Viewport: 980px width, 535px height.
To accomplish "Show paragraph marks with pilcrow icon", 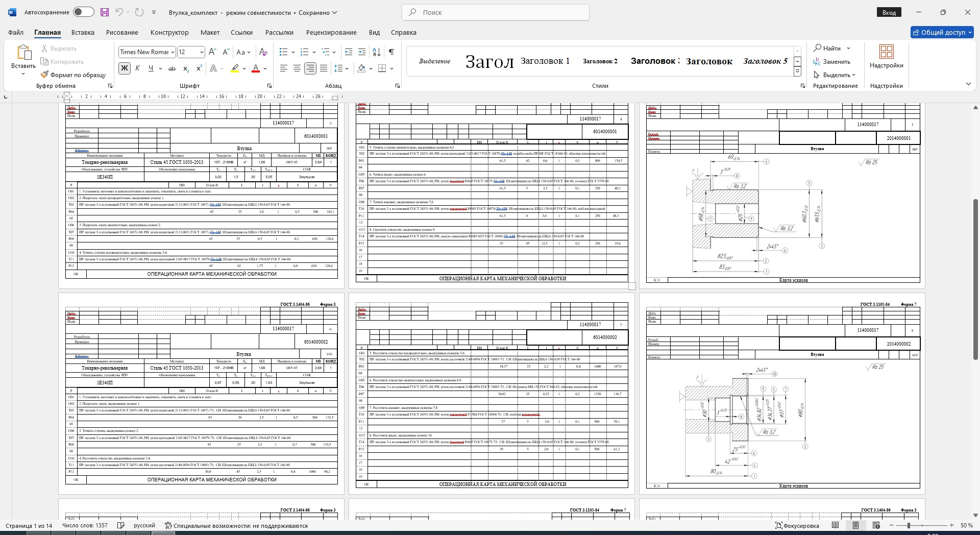I will pos(391,52).
